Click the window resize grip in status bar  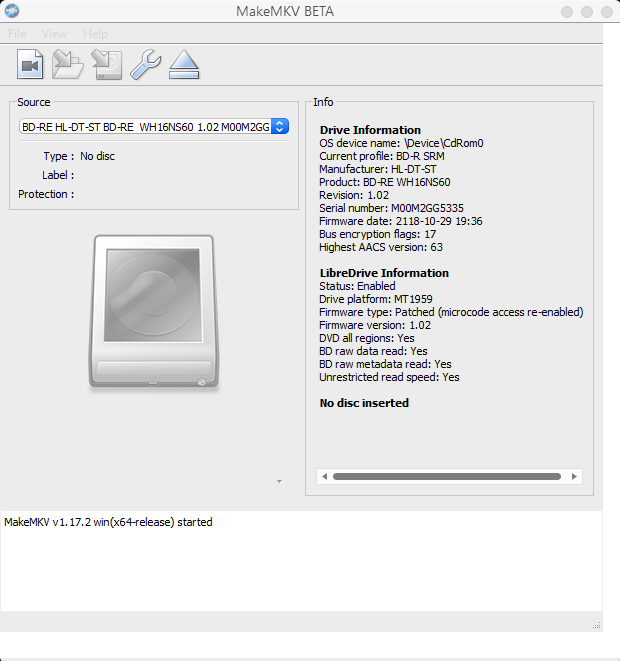tap(596, 626)
